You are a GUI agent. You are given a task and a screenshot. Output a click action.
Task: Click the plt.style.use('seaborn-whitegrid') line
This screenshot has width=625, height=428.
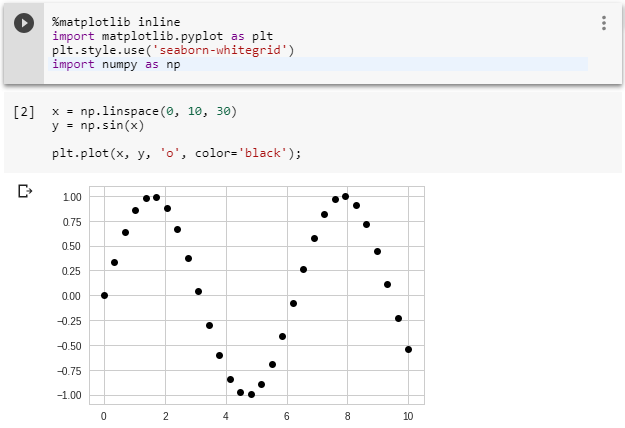click(x=173, y=50)
